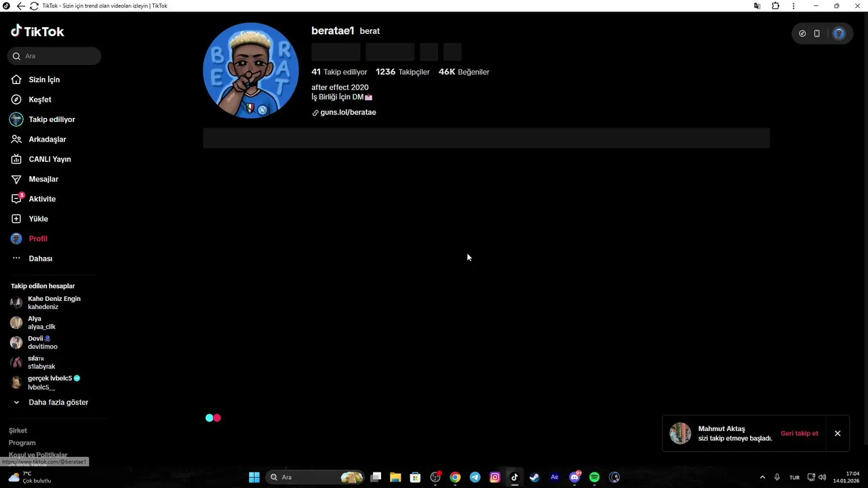Reload the page with refresh icon
This screenshot has height=488, width=868.
pos(34,6)
